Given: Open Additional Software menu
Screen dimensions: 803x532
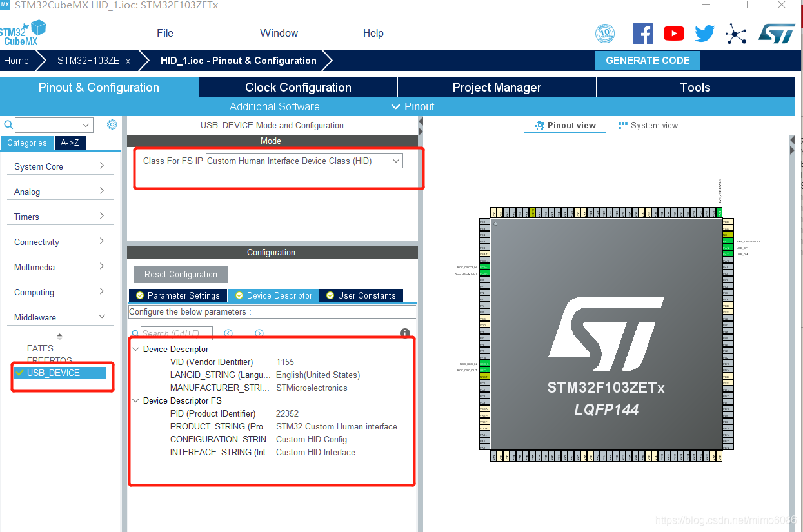Looking at the screenshot, I should [x=275, y=106].
